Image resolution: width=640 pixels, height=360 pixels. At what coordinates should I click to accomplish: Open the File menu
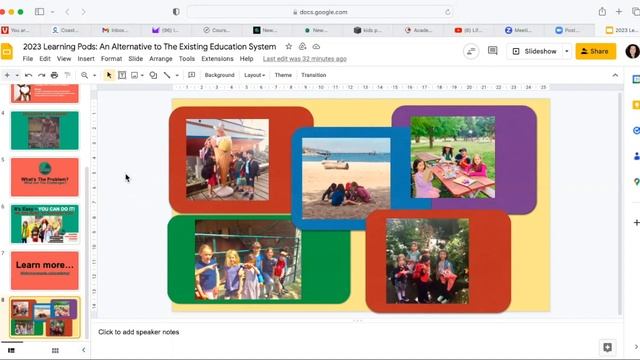[28, 59]
